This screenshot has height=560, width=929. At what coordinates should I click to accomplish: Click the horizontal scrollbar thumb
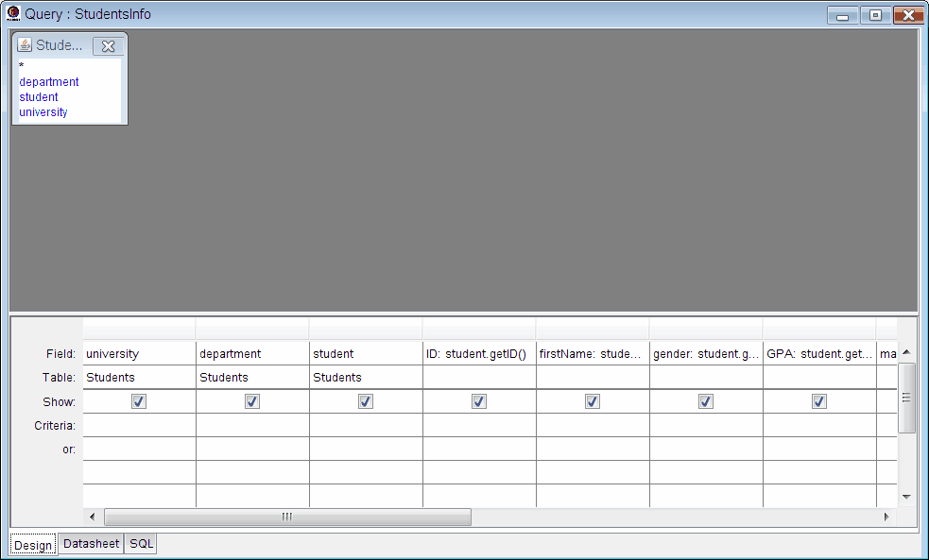(288, 517)
